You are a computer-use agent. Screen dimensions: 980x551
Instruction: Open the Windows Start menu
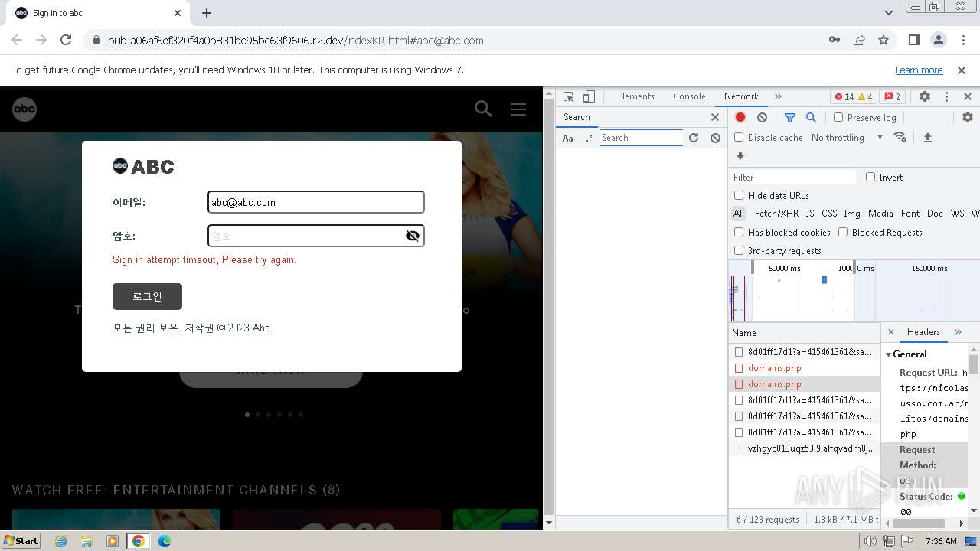pyautogui.click(x=21, y=541)
